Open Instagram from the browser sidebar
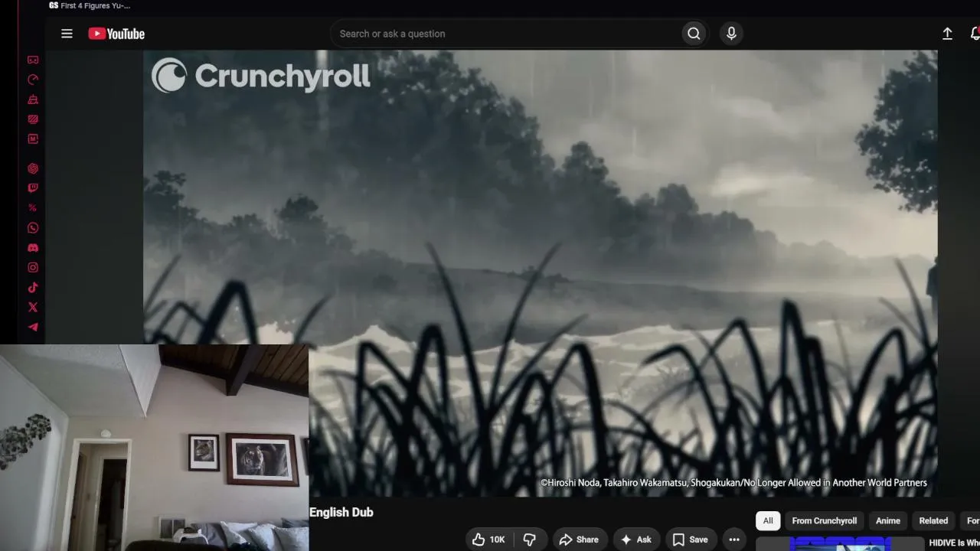 click(x=33, y=268)
